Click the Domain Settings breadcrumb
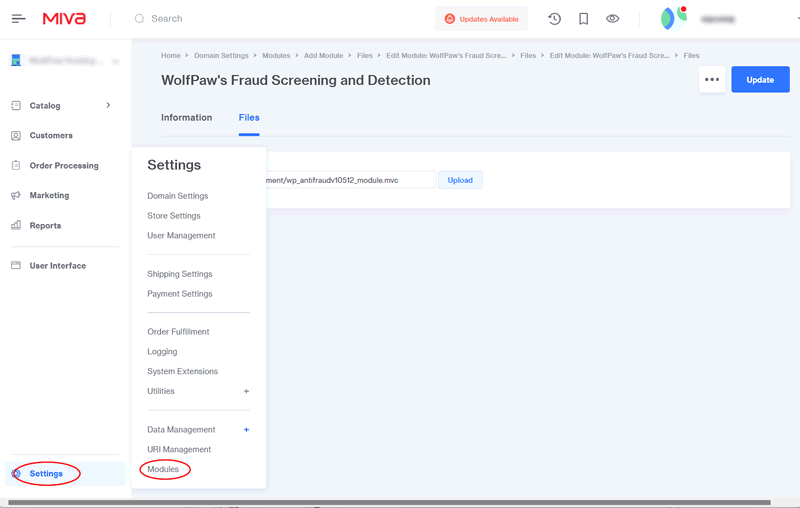 [x=221, y=56]
